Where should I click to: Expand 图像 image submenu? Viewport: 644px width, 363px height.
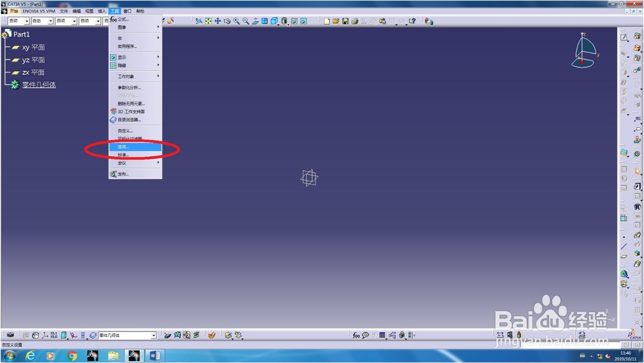pyautogui.click(x=135, y=27)
